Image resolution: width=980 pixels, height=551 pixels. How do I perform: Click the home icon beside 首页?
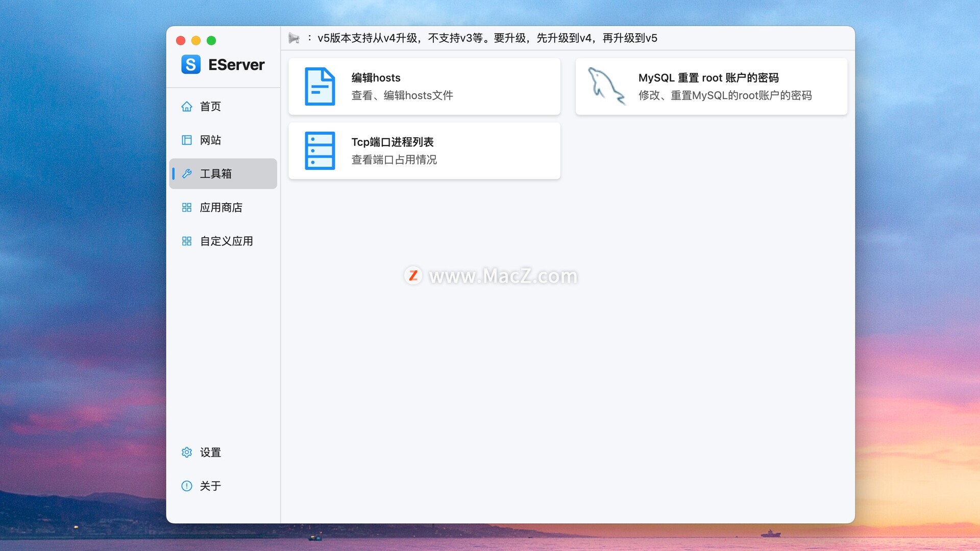point(187,106)
